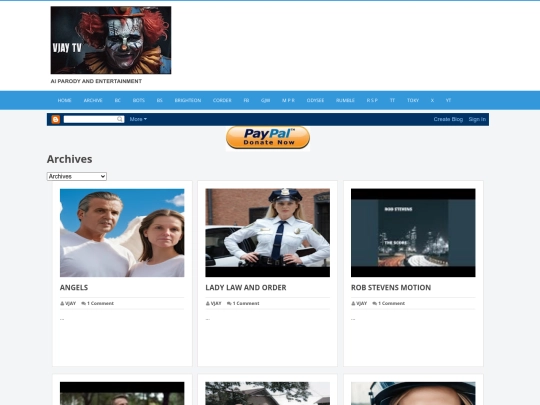Click the Blogger logo icon

55,119
